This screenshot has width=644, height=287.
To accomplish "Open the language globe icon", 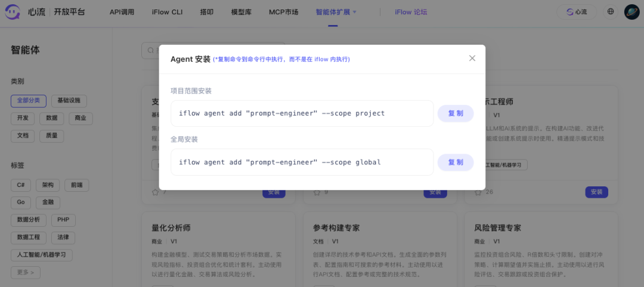I will click(x=611, y=12).
